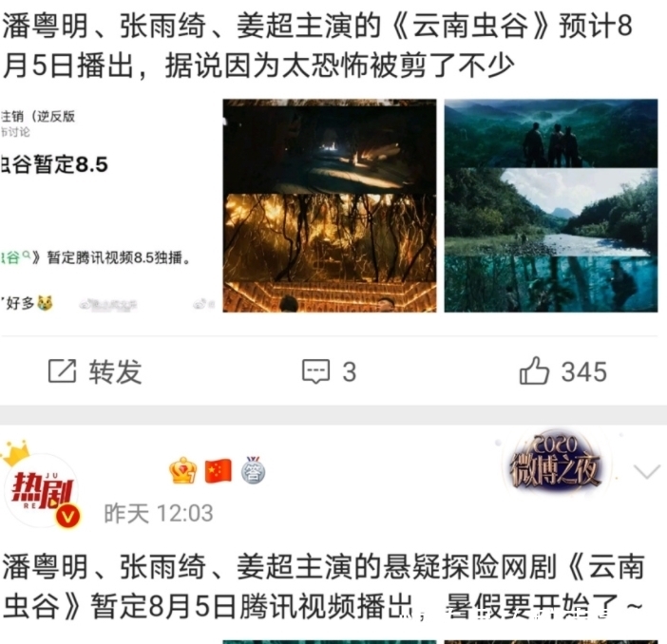667x644 pixels.
Task: Click the 热剧 account avatar
Action: pyautogui.click(x=41, y=489)
